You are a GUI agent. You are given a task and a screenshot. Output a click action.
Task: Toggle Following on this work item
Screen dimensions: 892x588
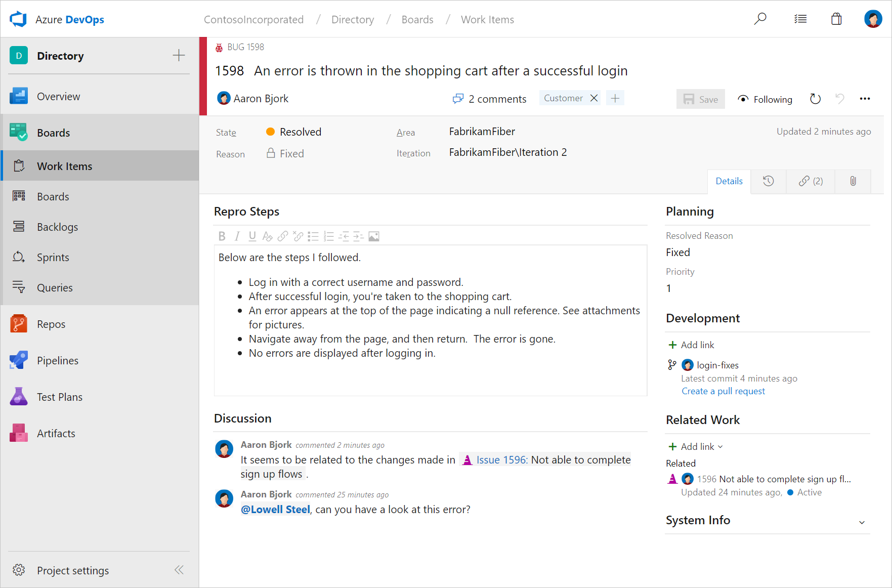(x=765, y=99)
